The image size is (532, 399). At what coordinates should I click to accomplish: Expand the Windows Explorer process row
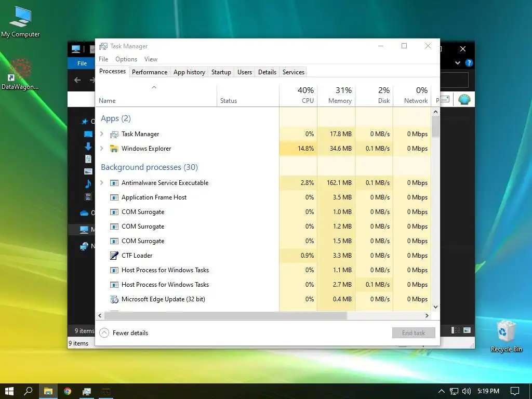pos(101,148)
